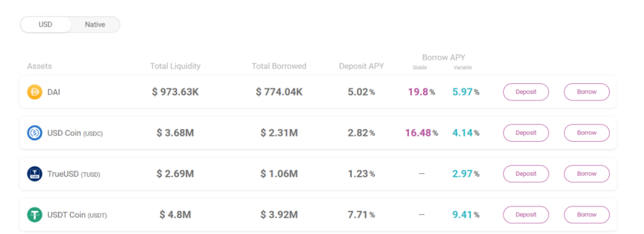Deposit TrueUSD (TUSD)

[526, 174]
